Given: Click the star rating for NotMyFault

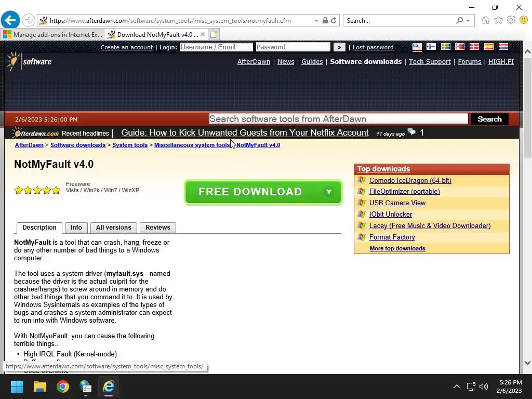Looking at the screenshot, I should click(37, 190).
